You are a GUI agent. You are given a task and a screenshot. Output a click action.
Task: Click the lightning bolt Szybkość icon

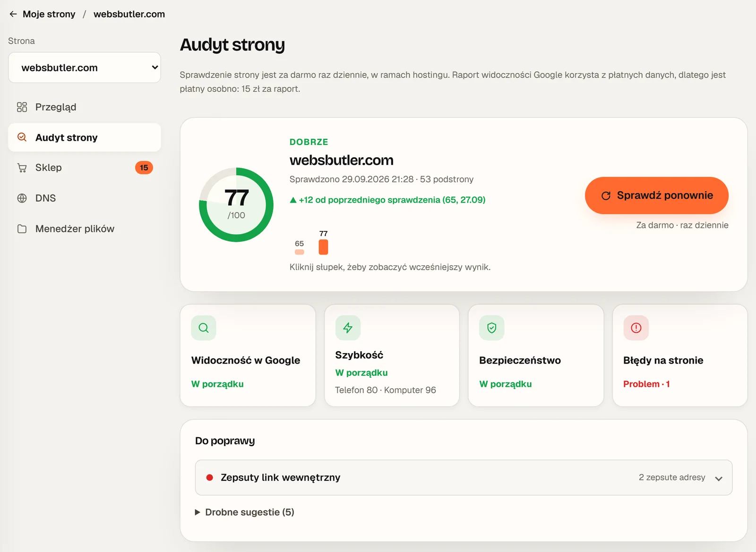tap(348, 328)
